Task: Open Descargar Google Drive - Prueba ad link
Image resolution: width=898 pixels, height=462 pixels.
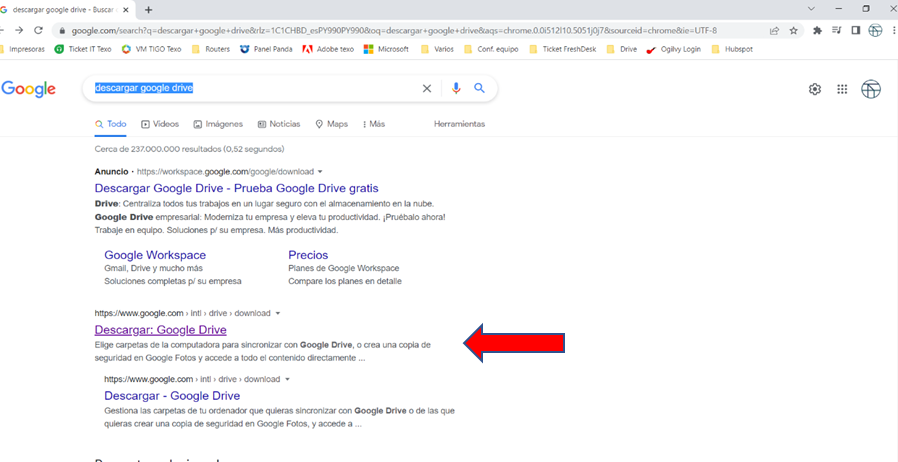Action: 237,188
